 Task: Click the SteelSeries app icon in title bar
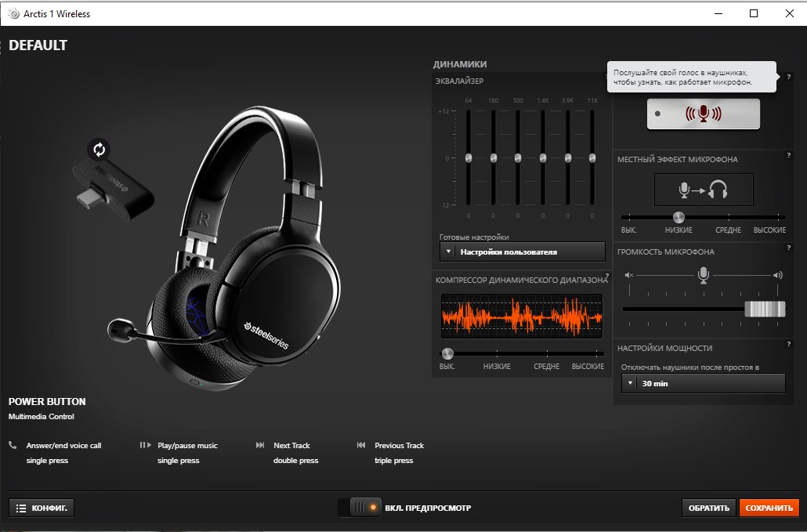(x=14, y=14)
